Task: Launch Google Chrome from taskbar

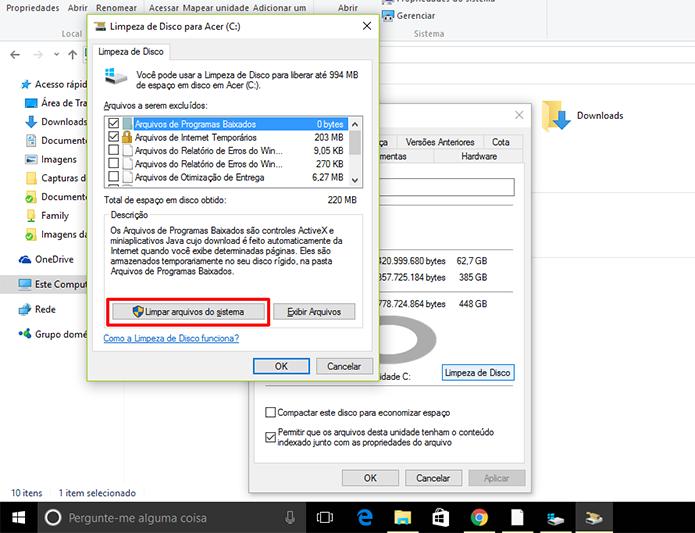Action: click(479, 517)
